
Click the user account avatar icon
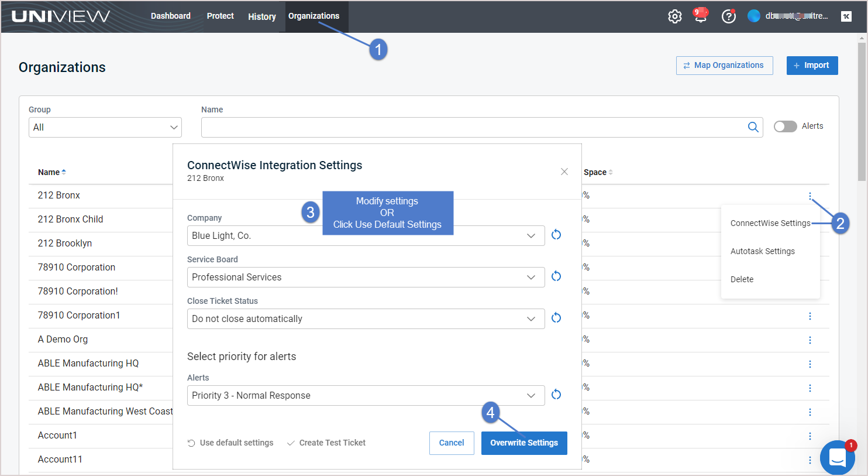coord(754,16)
